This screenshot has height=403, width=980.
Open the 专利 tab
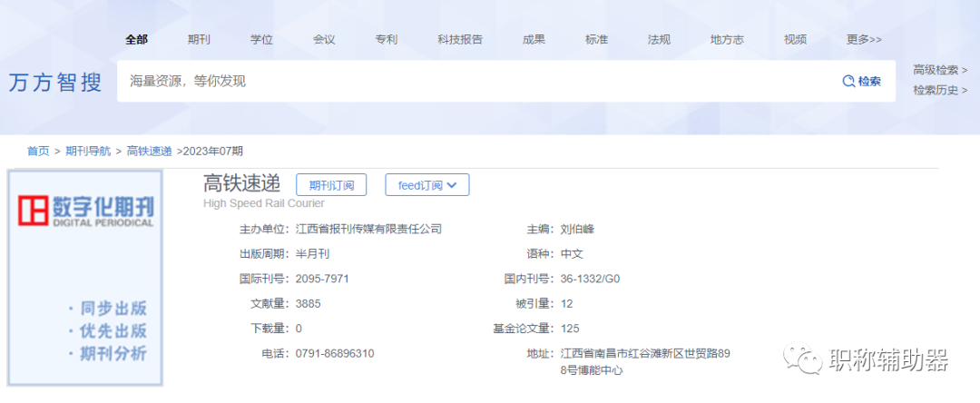387,39
